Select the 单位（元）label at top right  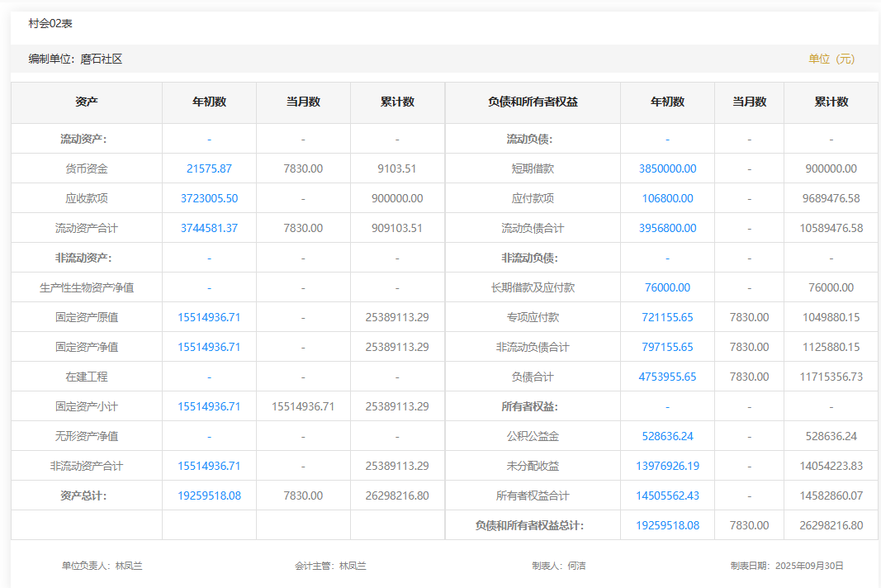click(x=831, y=59)
